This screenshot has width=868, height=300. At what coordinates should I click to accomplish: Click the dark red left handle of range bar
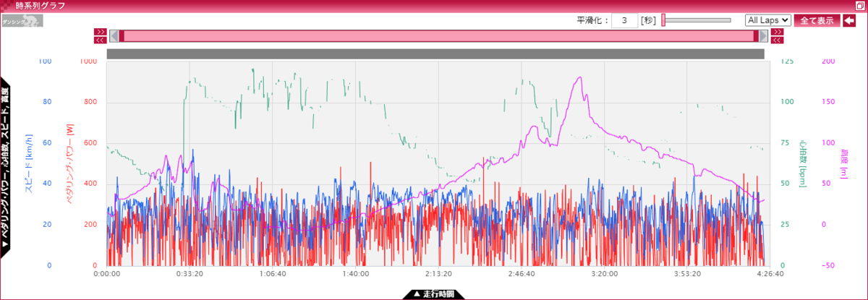coord(122,36)
